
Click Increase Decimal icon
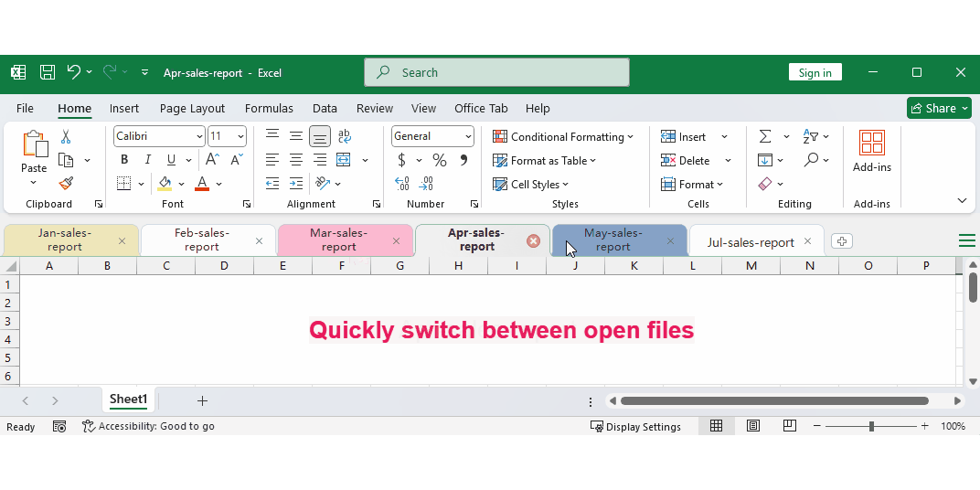click(402, 184)
